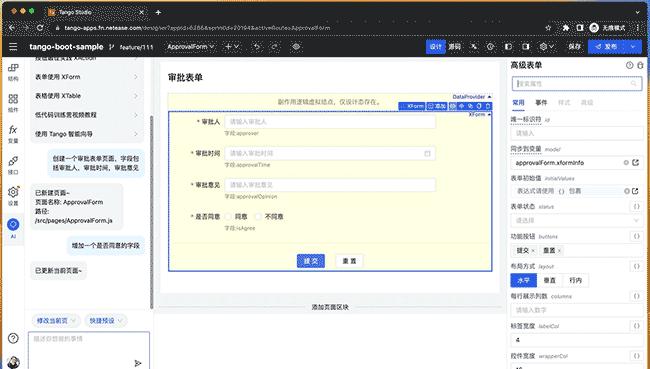Open the hamburger menu in Tango header

click(13, 47)
